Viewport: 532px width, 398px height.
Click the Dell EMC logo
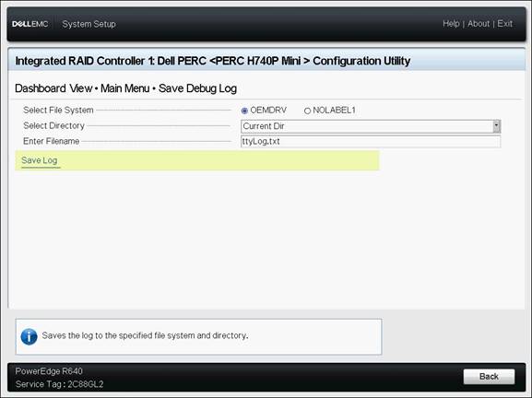(30, 24)
